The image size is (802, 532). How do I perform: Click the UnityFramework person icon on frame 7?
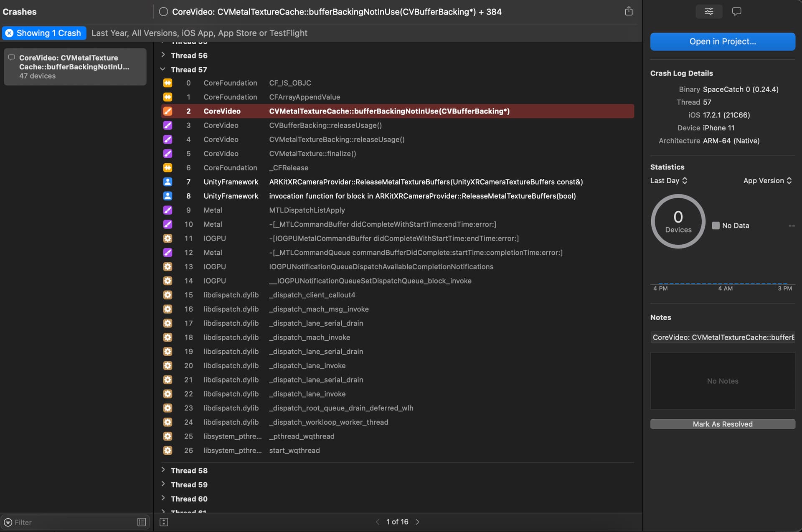click(168, 182)
